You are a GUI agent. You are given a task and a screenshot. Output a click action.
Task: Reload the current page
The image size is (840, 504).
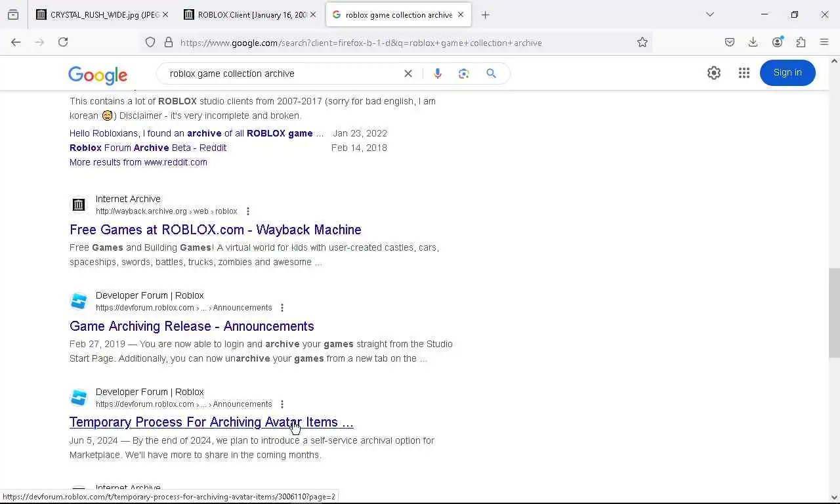point(63,42)
